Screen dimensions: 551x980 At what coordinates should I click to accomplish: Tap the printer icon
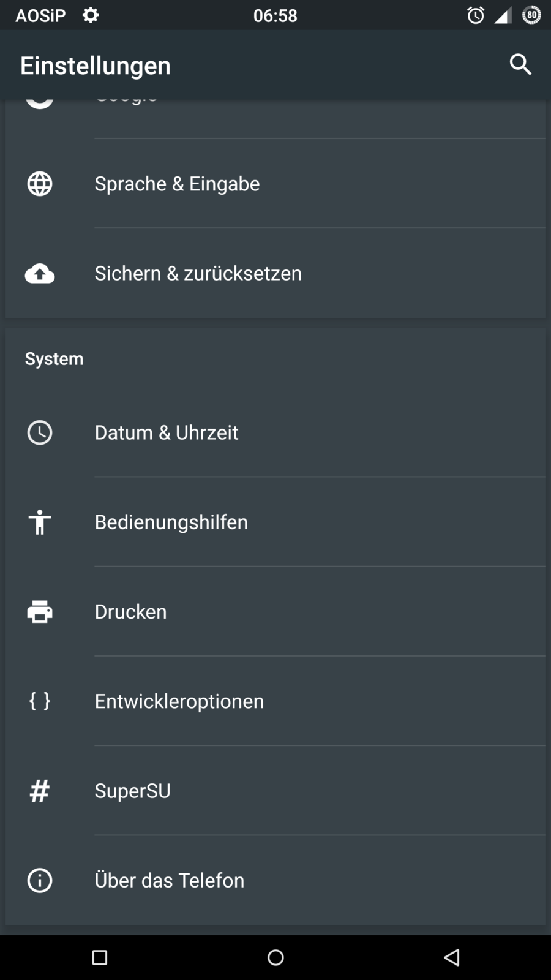coord(40,612)
